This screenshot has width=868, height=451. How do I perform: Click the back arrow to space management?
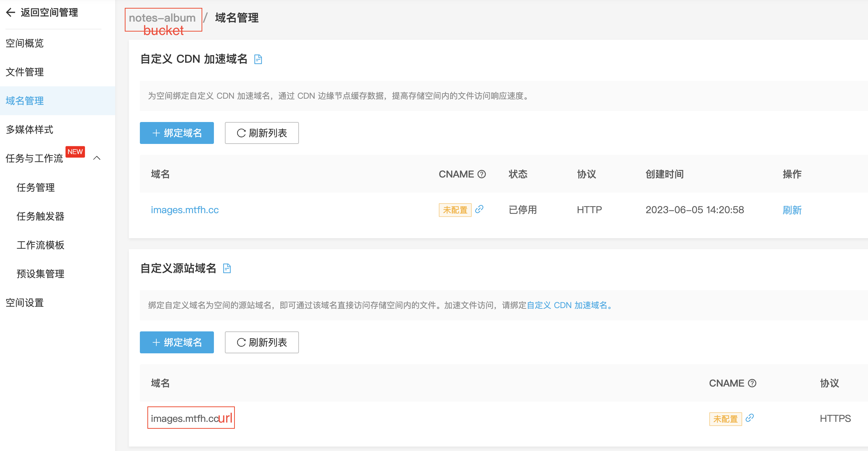11,13
